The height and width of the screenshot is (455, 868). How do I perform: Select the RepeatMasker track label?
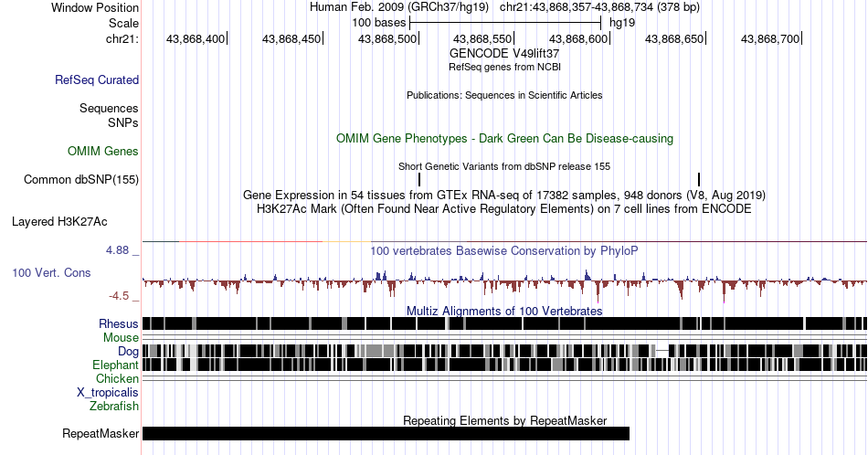point(101,433)
